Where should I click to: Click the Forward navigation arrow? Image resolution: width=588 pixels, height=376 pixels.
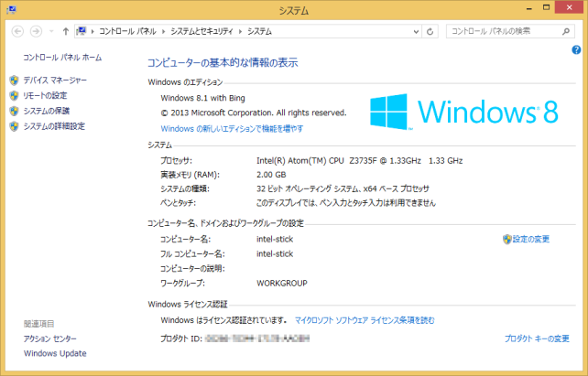click(x=36, y=31)
